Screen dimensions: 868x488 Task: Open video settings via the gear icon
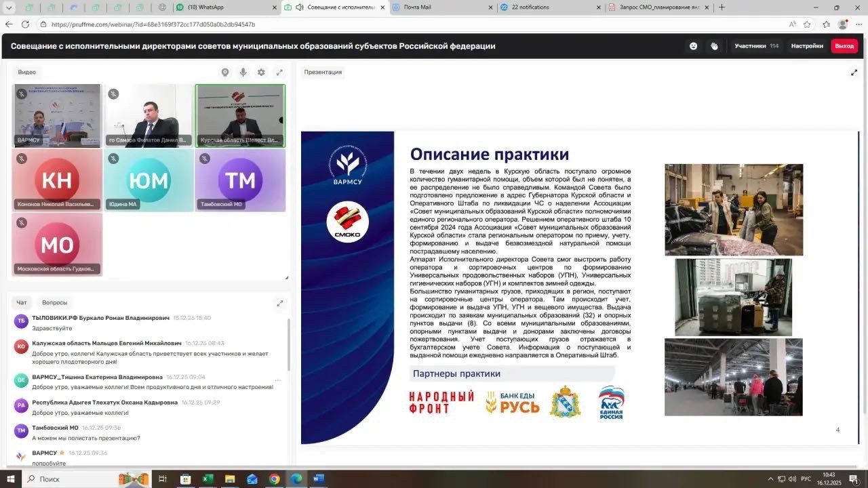tap(262, 71)
